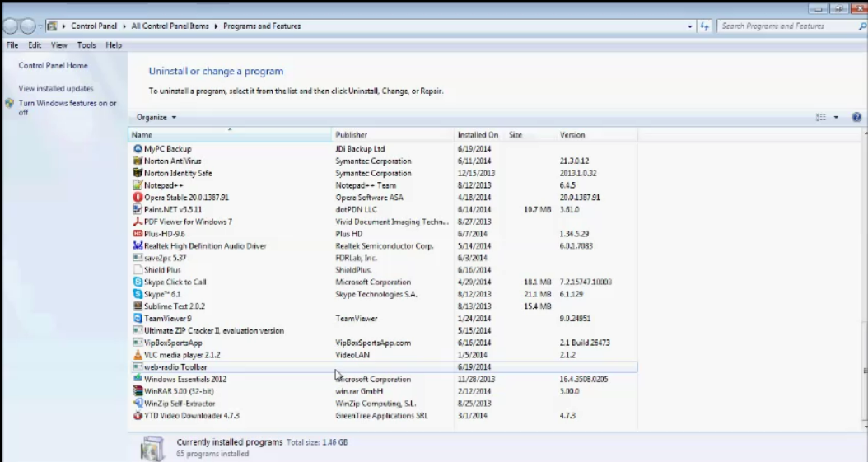Click the refresh button beside address bar
868x462 pixels.
tap(704, 26)
